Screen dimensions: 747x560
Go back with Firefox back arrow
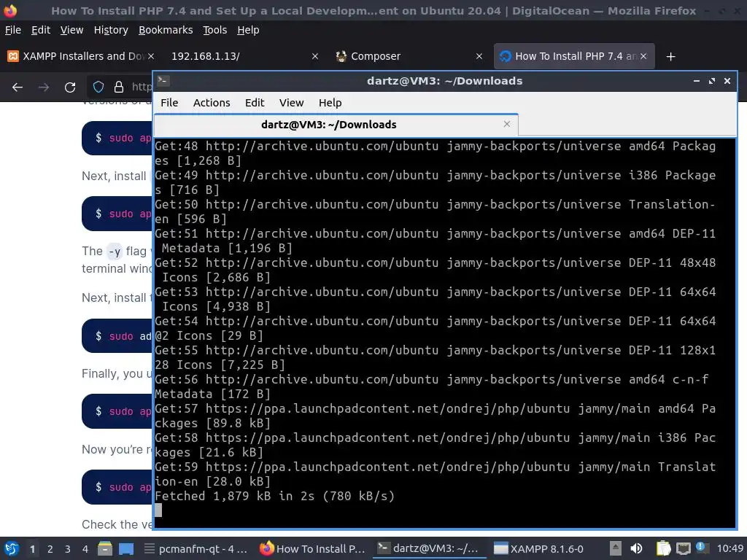tap(18, 87)
